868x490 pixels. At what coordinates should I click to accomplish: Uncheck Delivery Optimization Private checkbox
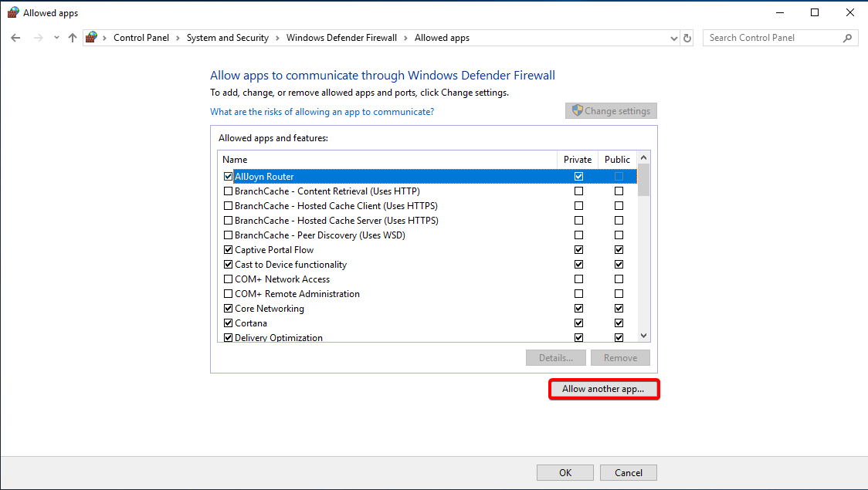578,337
